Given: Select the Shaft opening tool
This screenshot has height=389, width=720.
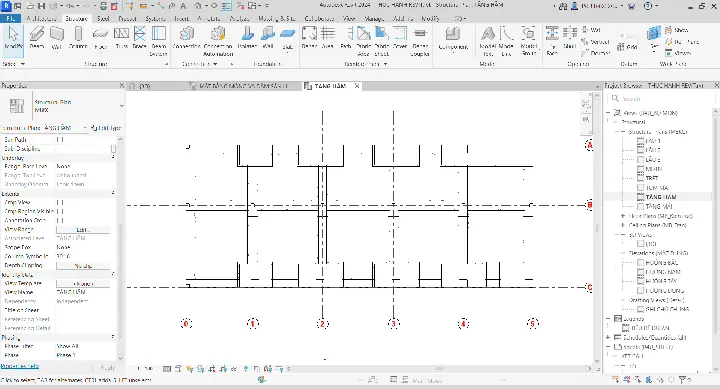Looking at the screenshot, I should pos(569,38).
